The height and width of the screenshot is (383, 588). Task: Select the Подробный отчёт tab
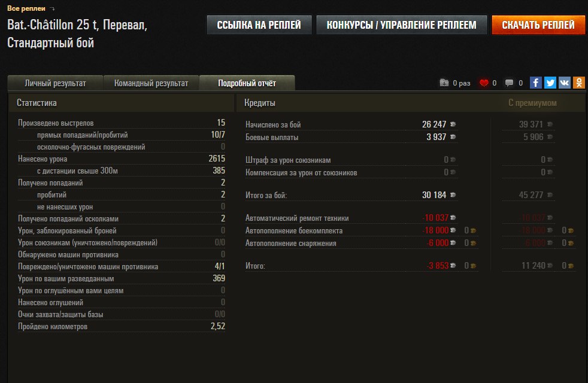[247, 83]
